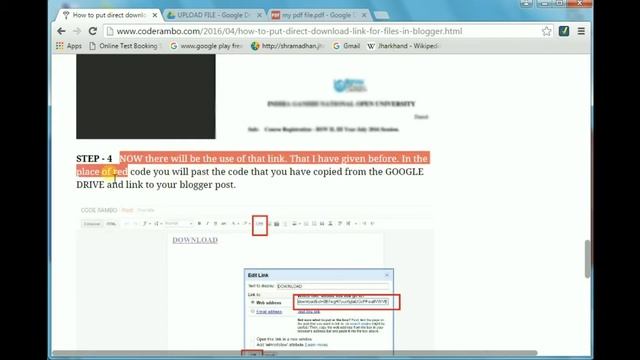Open the Chrome hamburger menu
Viewport: 640px width, 360px height.
pos(581,31)
